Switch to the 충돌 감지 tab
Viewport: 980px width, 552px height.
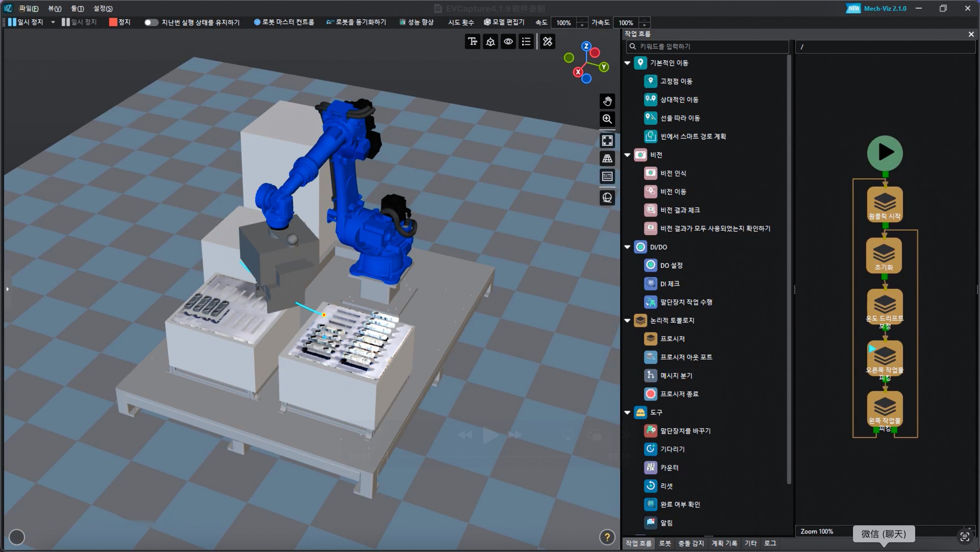[691, 543]
